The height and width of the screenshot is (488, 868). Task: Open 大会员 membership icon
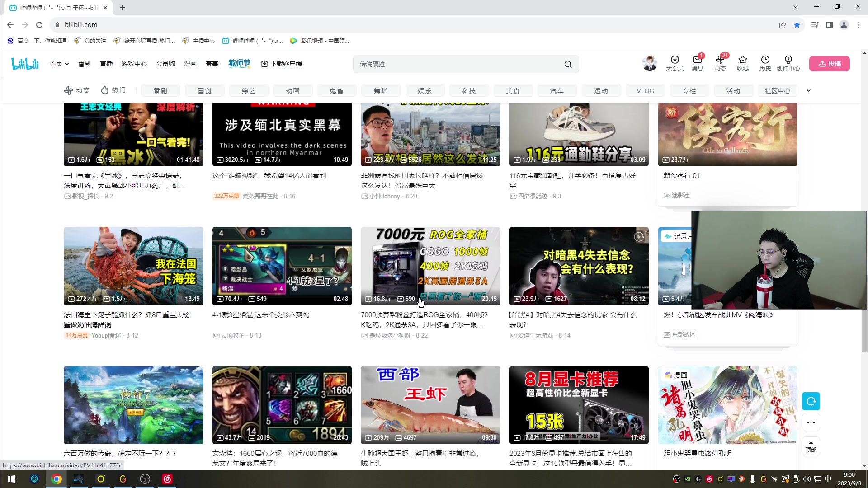point(675,64)
